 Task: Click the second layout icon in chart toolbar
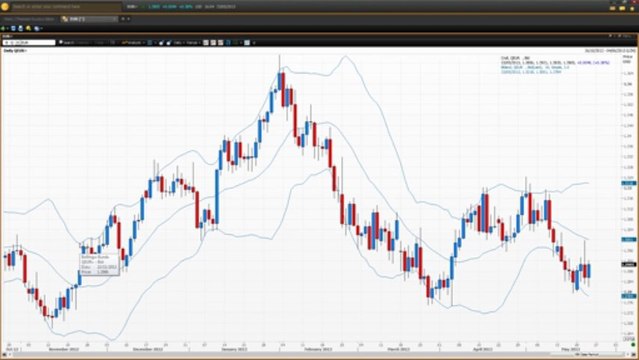pyautogui.click(x=213, y=42)
